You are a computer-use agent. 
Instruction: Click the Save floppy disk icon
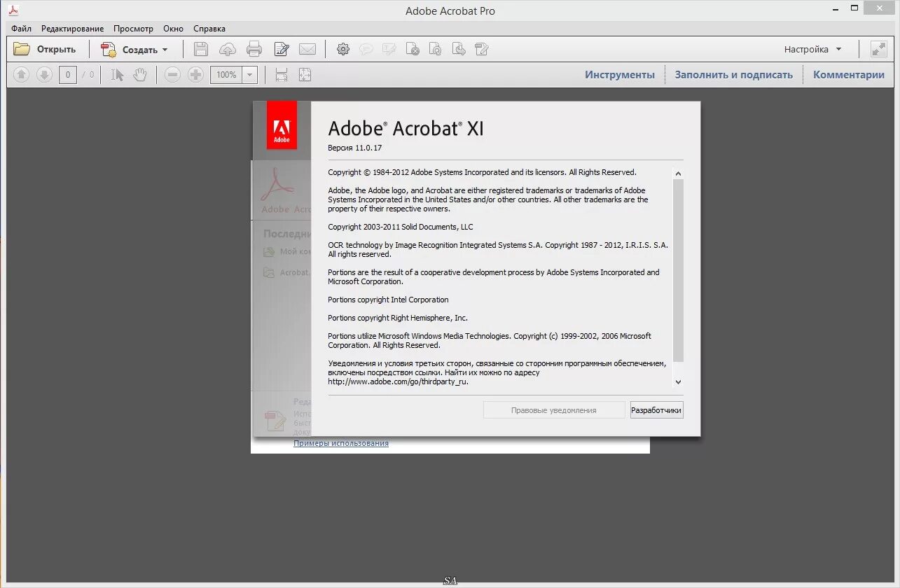[201, 49]
